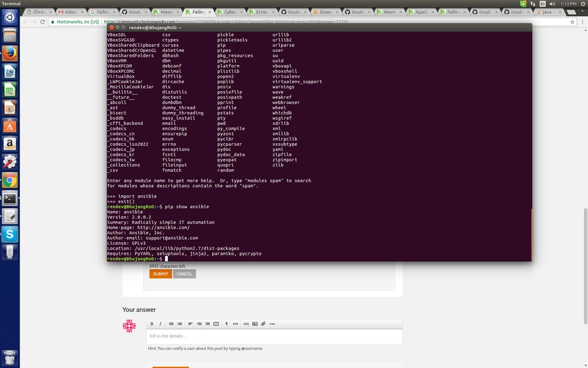The image size is (588, 368).
Task: Toggle HTML source view in editor
Action: [x=236, y=324]
